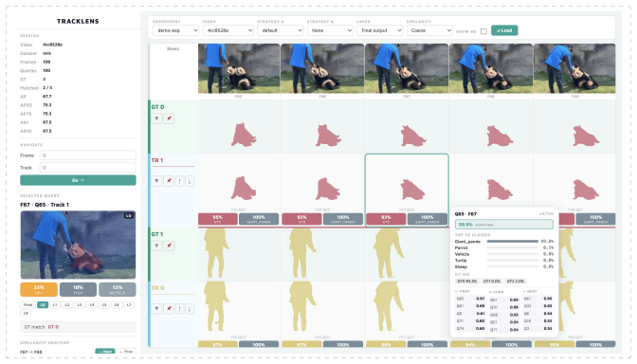Collapse the GT 1 row with its triangle icon
The height and width of the screenshot is (364, 637).
tap(156, 246)
